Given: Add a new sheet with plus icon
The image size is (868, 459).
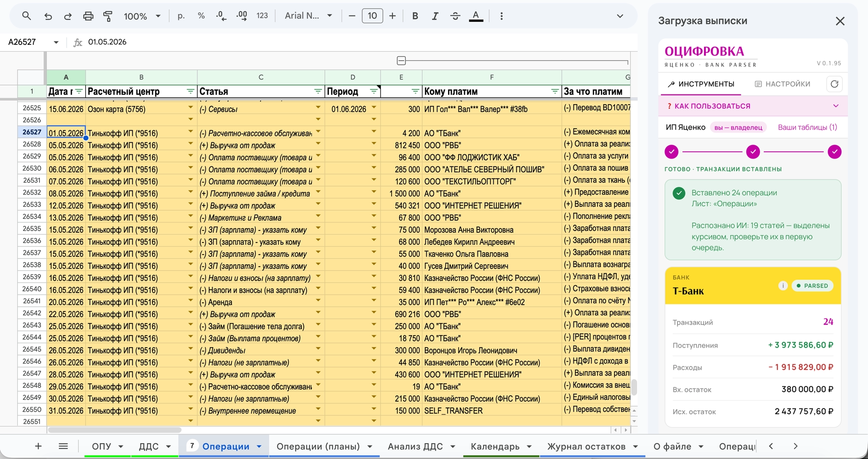Looking at the screenshot, I should pos(38,446).
